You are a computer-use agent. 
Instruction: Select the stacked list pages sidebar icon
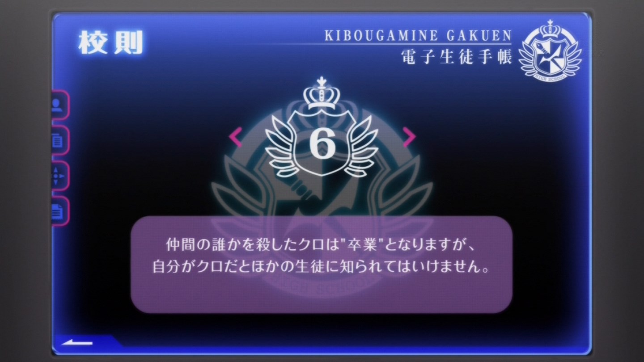tap(59, 140)
